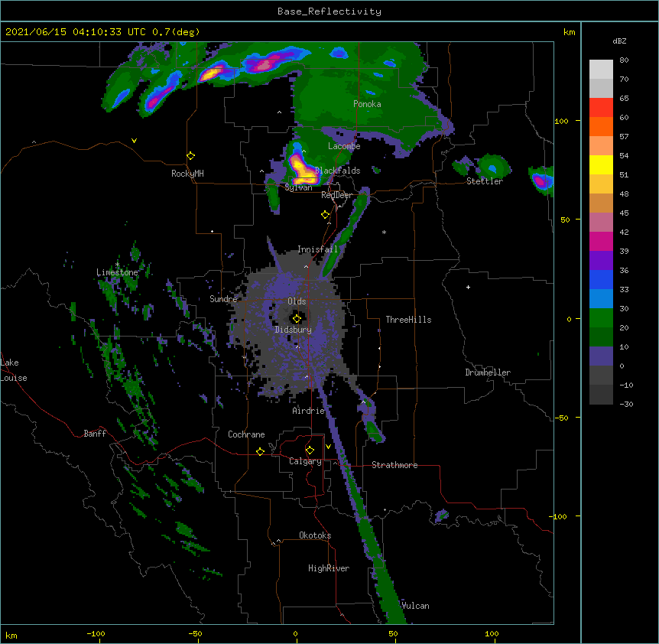
Task: Click the asterisk marker above Limestone label
Action: coord(117,265)
